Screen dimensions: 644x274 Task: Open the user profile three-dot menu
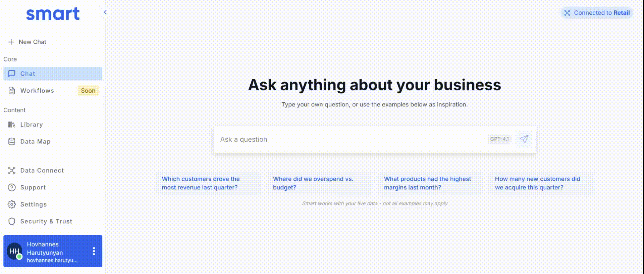tap(94, 251)
